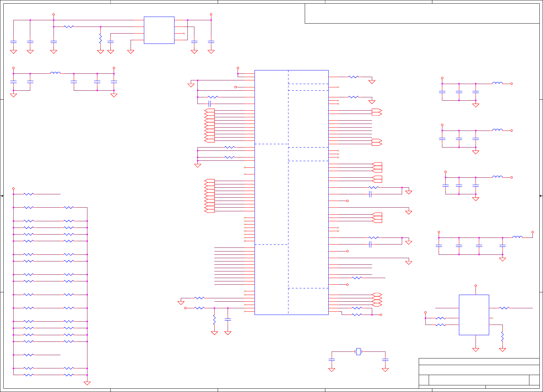Select the crystal oscillator symbol
Image resolution: width=543 pixels, height=392 pixels.
tap(358, 351)
